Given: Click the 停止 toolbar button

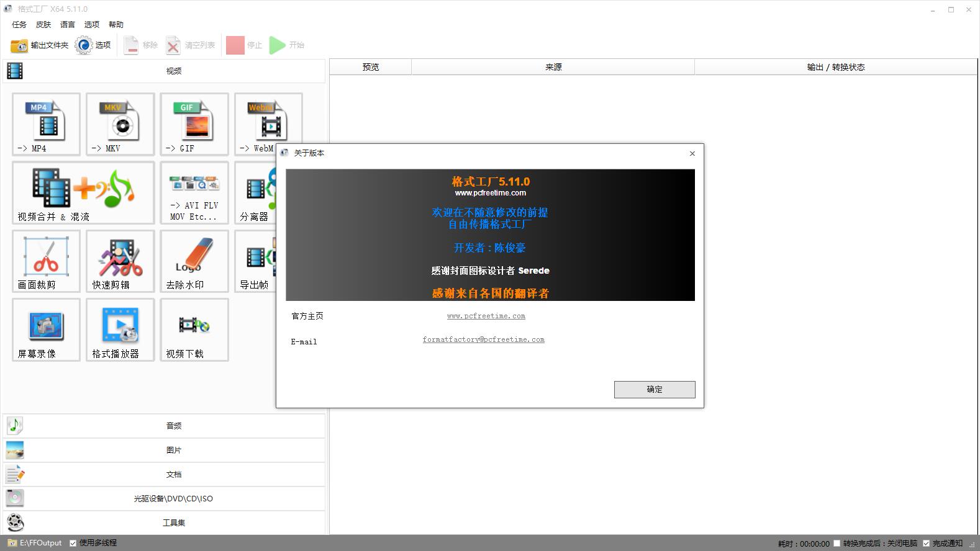Looking at the screenshot, I should (x=244, y=45).
